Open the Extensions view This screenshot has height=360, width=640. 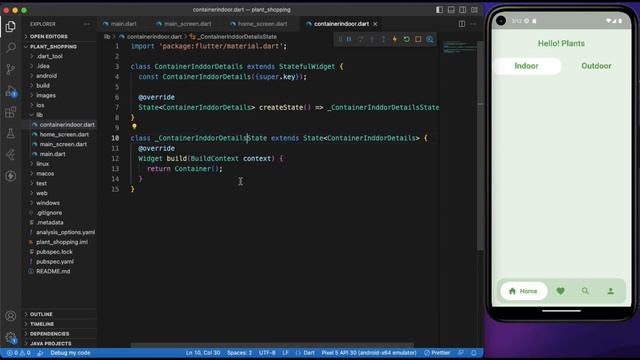(x=11, y=112)
